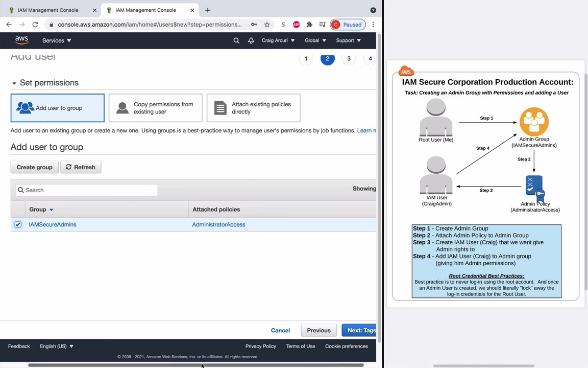Screen dimensions: 588x368
Task: Open Cookie preferences link
Action: pos(347,346)
